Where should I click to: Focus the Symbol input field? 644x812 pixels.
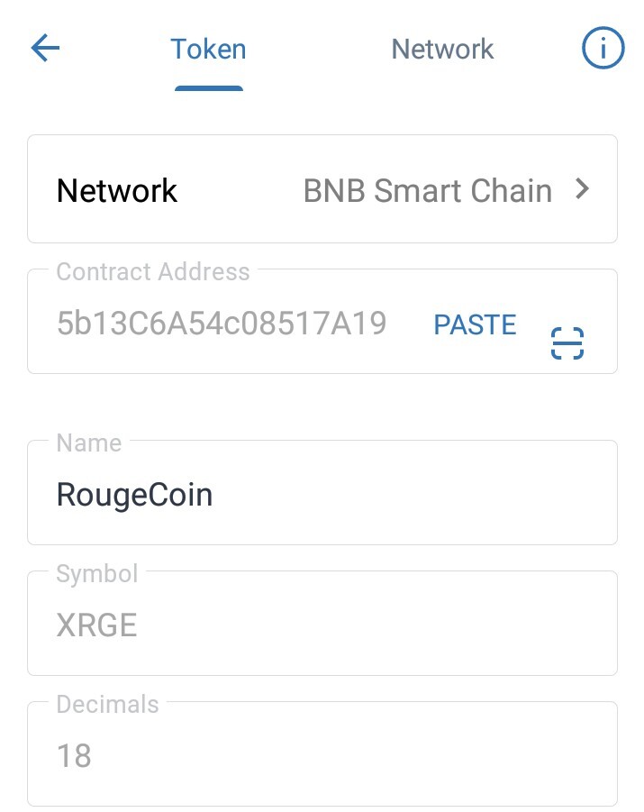click(322, 623)
